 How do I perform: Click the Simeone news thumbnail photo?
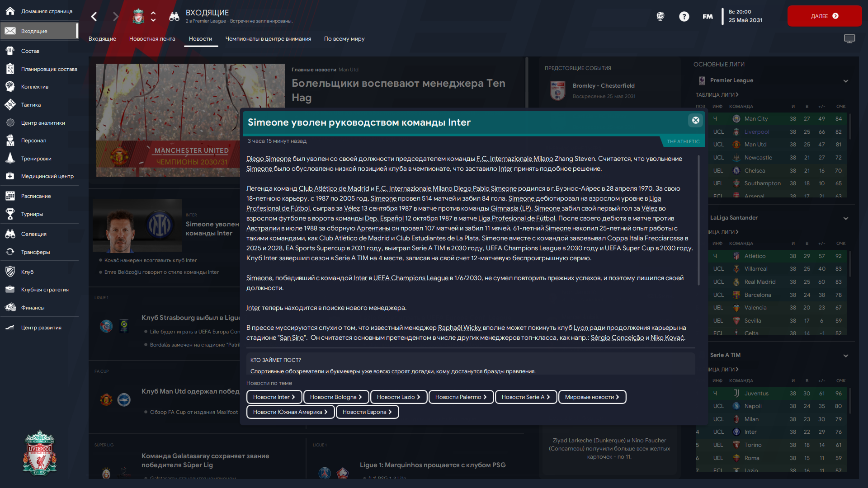[137, 225]
